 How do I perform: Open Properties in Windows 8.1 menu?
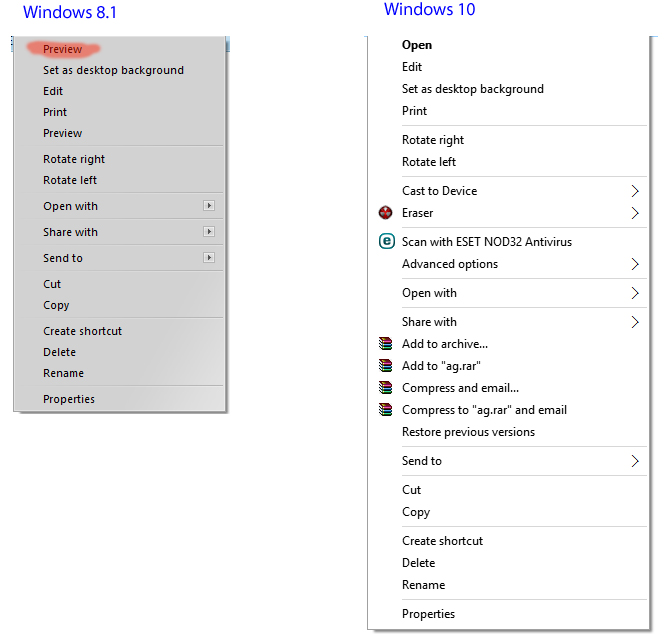[69, 399]
